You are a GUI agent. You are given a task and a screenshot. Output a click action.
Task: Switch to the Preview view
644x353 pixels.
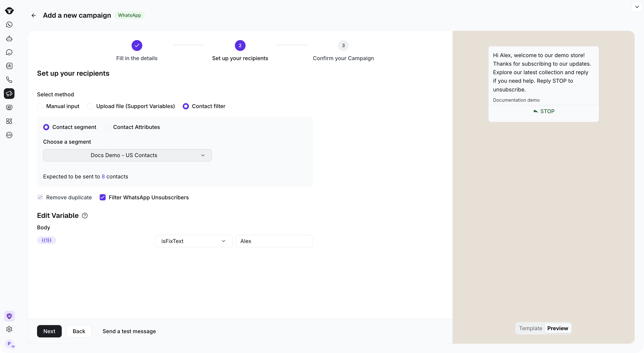(x=558, y=328)
